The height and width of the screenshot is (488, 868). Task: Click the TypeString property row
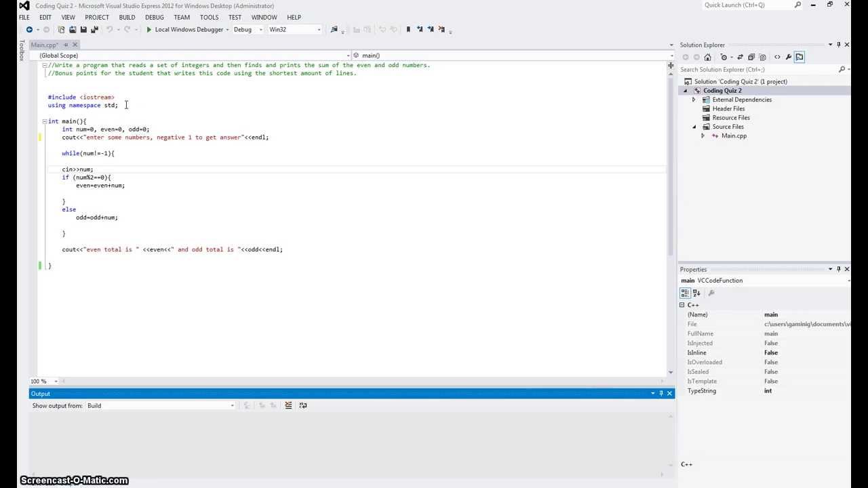[x=764, y=390]
